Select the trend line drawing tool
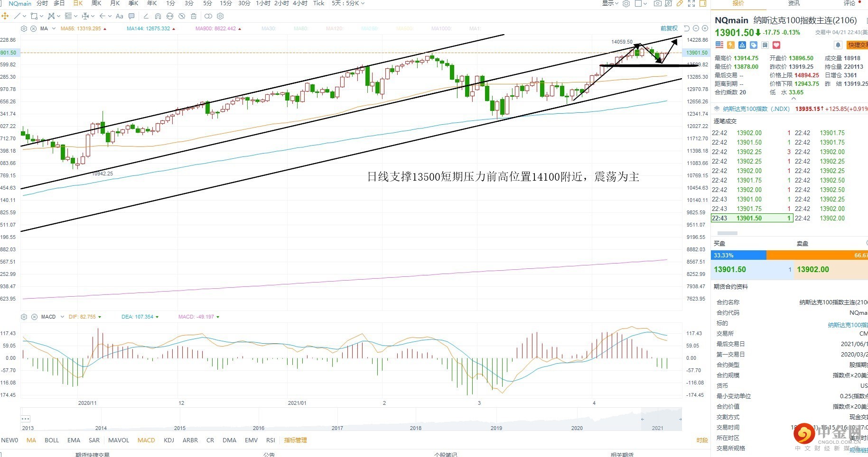 [x=18, y=16]
